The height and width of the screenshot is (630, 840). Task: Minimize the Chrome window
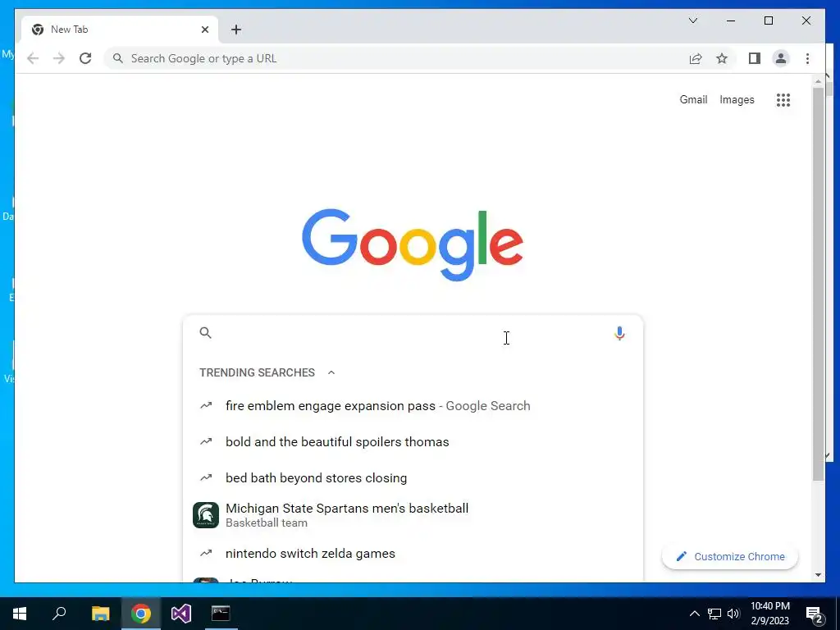point(731,21)
